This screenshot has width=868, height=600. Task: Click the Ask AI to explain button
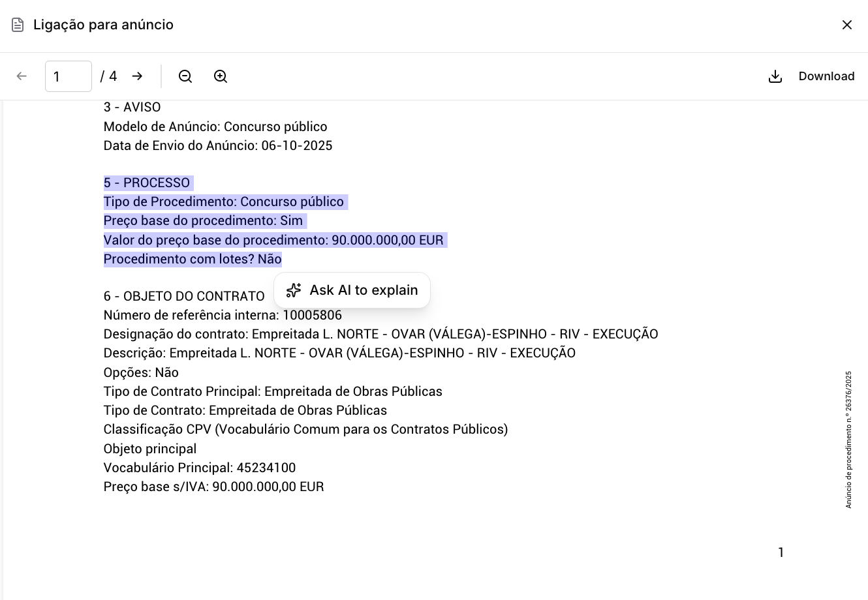point(352,290)
